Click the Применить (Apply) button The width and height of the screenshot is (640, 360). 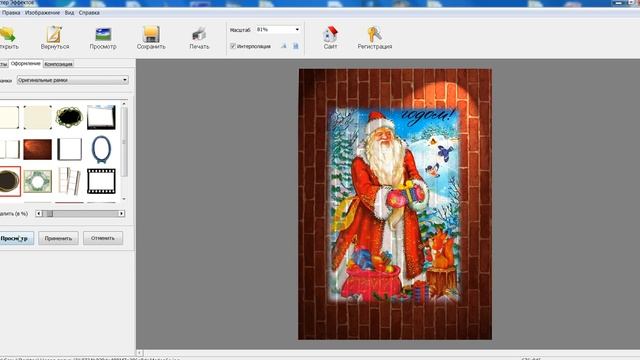[x=58, y=238]
